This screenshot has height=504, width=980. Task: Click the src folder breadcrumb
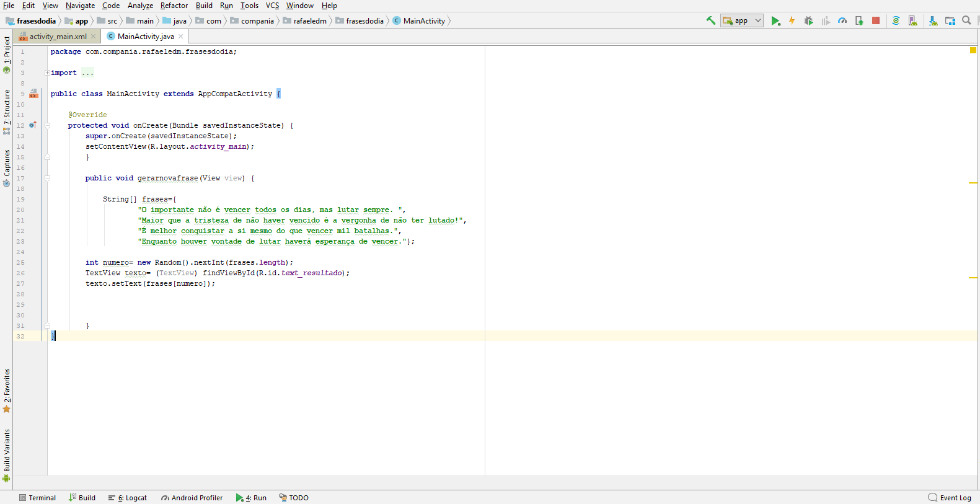click(107, 21)
